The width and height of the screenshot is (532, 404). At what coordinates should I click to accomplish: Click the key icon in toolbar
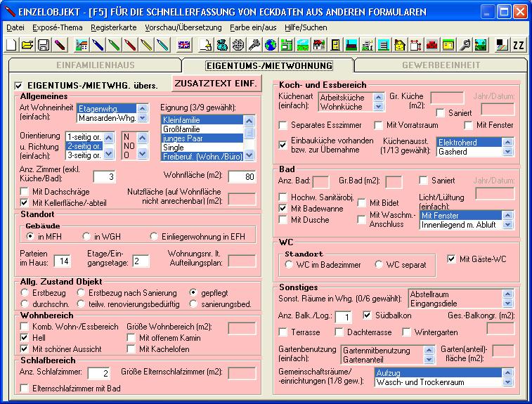[254, 45]
